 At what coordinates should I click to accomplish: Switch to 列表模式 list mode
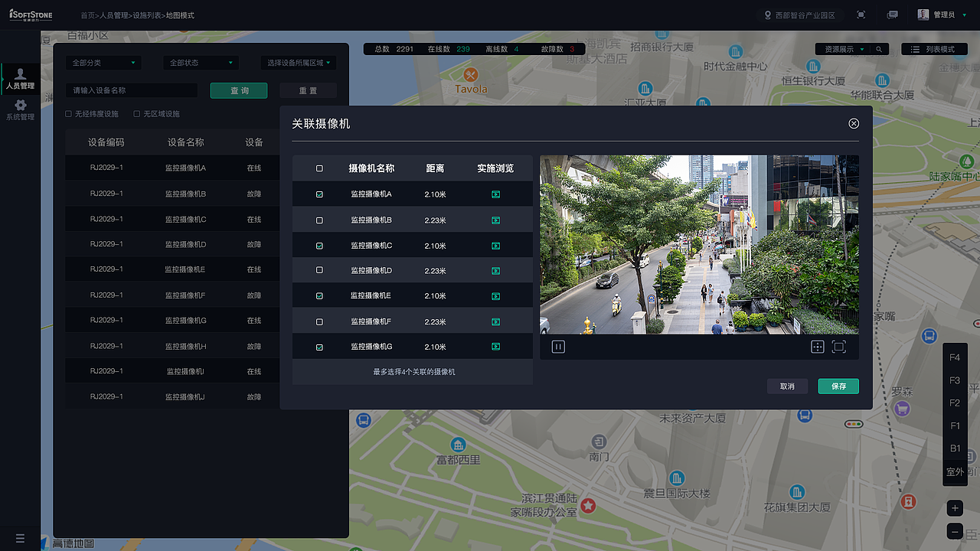pos(934,49)
